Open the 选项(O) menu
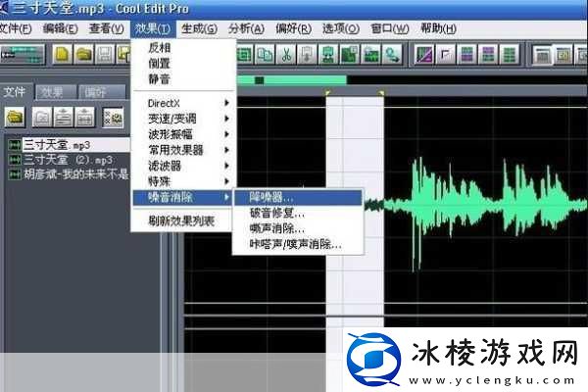 coord(341,28)
